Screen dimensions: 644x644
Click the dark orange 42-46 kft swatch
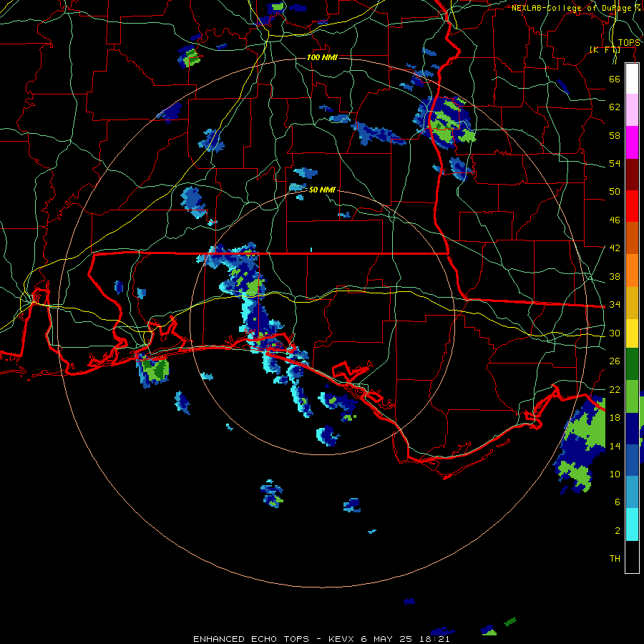(632, 238)
